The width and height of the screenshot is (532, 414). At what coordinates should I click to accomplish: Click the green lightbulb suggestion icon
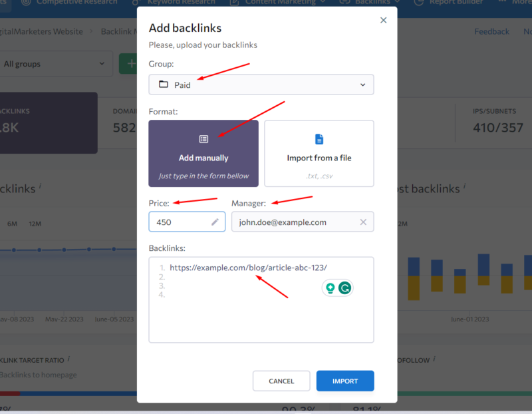[x=330, y=288]
